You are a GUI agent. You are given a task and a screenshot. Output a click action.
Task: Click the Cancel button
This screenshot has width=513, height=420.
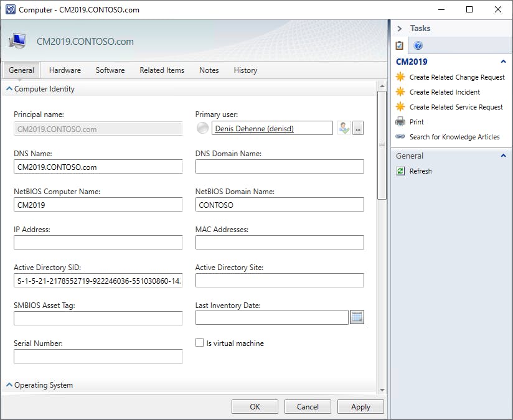click(x=308, y=406)
